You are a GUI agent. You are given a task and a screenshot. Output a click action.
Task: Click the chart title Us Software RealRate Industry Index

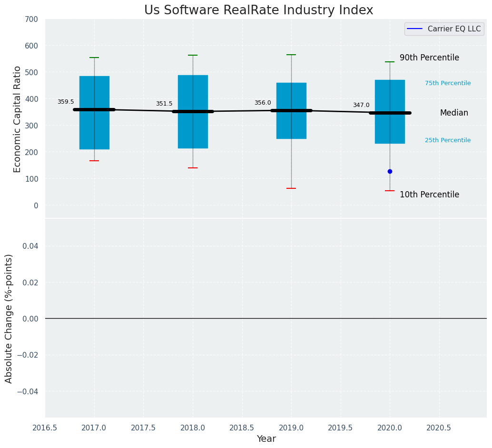(x=258, y=10)
